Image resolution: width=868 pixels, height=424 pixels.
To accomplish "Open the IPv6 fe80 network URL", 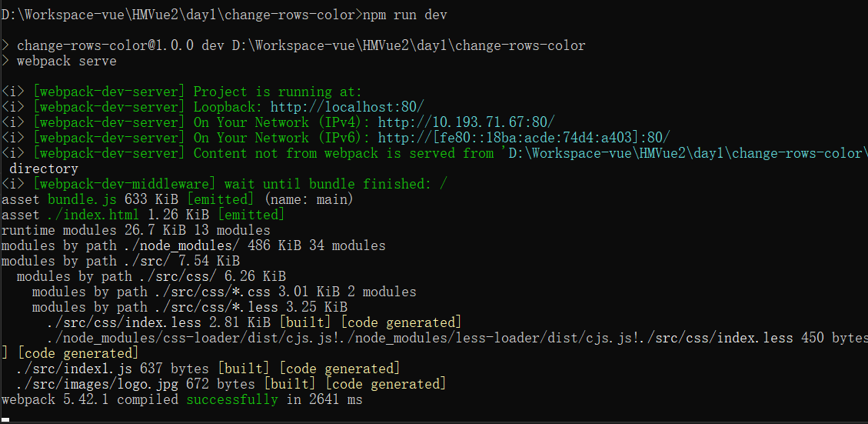I will coord(524,138).
